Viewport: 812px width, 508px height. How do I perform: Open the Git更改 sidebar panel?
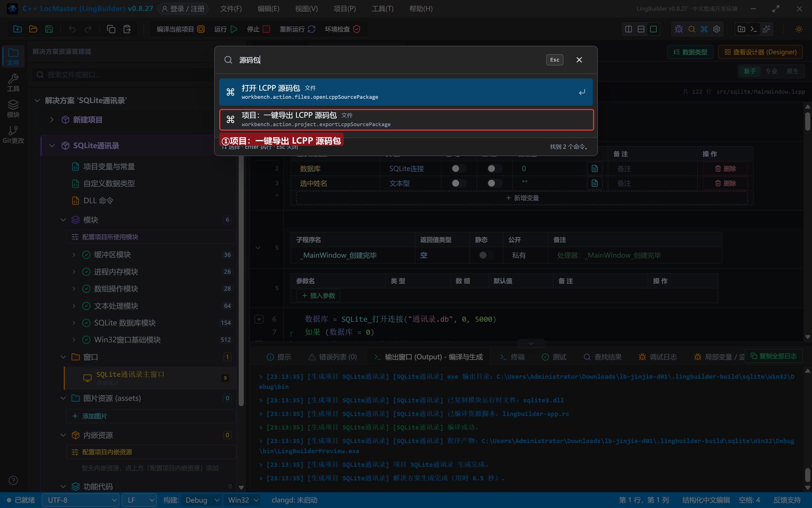13,134
